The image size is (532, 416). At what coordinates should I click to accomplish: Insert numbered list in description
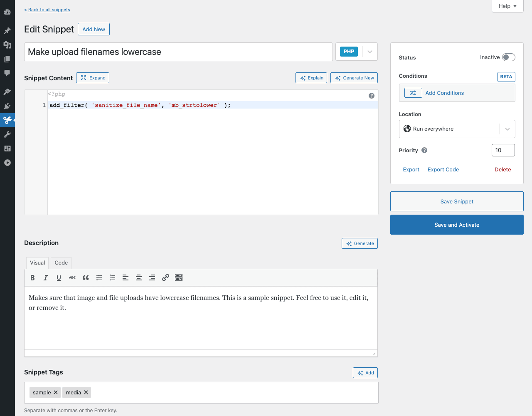click(112, 278)
